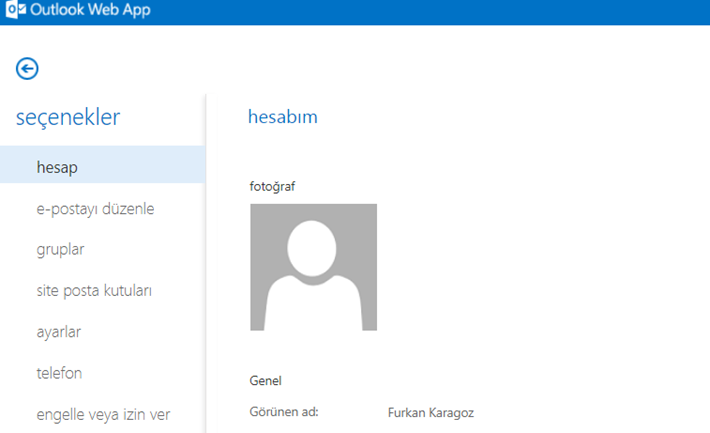Viewport: 710px width, 433px height.
Task: Open the gruplar section
Action: 60,249
